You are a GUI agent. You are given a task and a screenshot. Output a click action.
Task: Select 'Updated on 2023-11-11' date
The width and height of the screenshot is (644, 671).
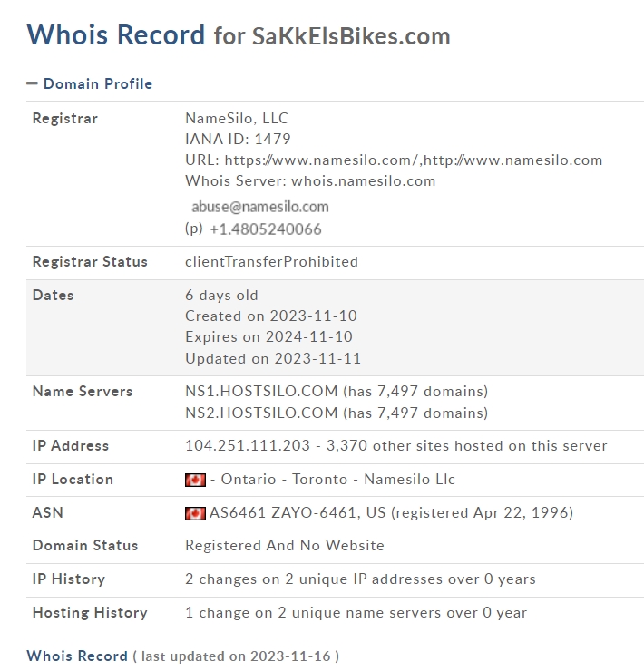pos(273,358)
